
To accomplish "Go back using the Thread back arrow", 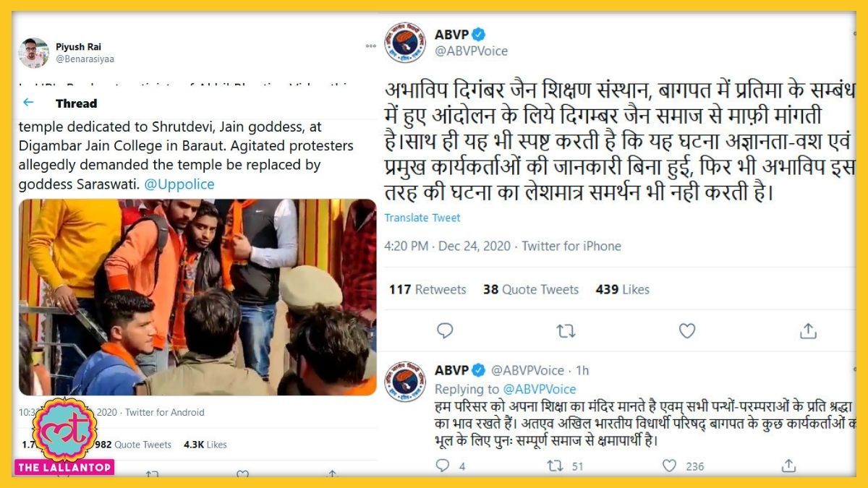I will pyautogui.click(x=27, y=103).
